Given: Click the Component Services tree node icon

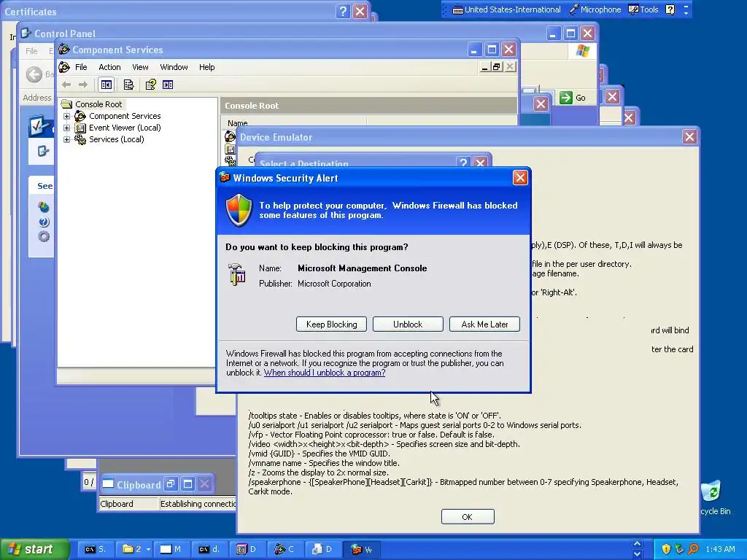Looking at the screenshot, I should pyautogui.click(x=80, y=116).
